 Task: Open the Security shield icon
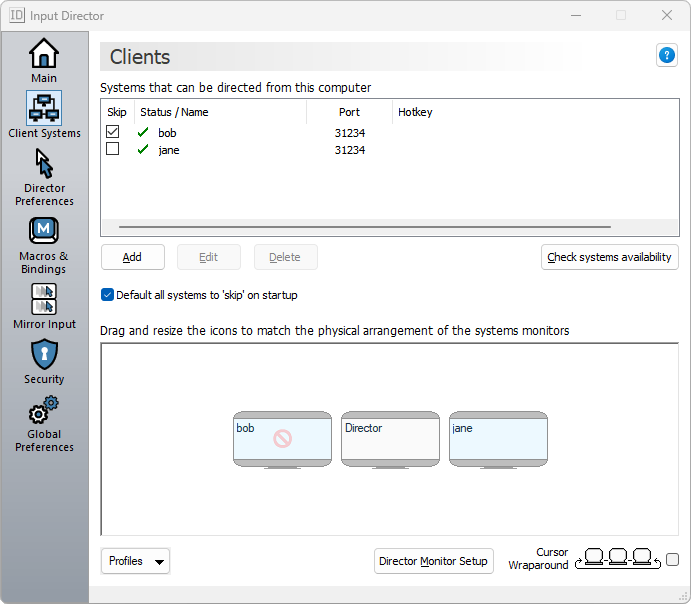[x=44, y=354]
